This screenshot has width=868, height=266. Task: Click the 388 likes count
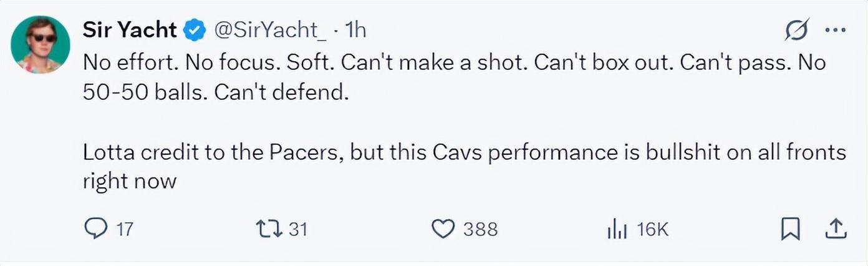tap(480, 230)
